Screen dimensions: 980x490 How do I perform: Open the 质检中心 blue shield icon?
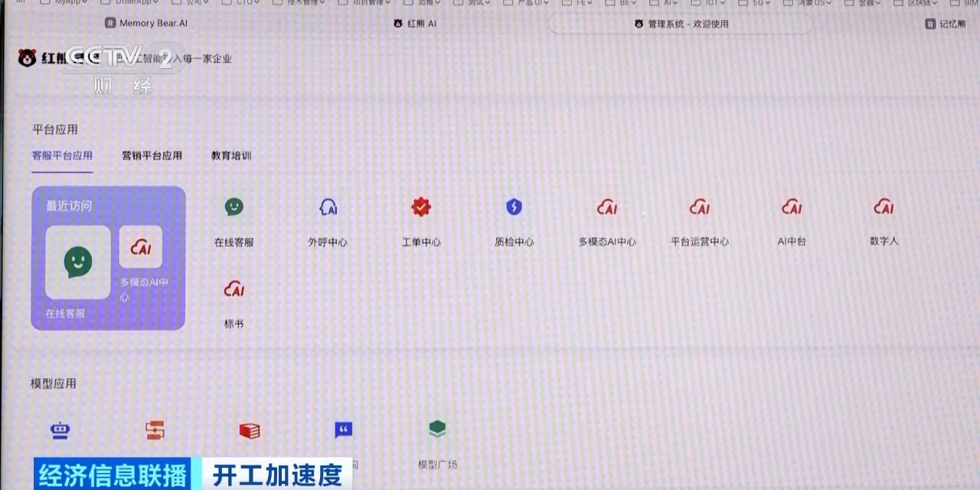coord(514,207)
